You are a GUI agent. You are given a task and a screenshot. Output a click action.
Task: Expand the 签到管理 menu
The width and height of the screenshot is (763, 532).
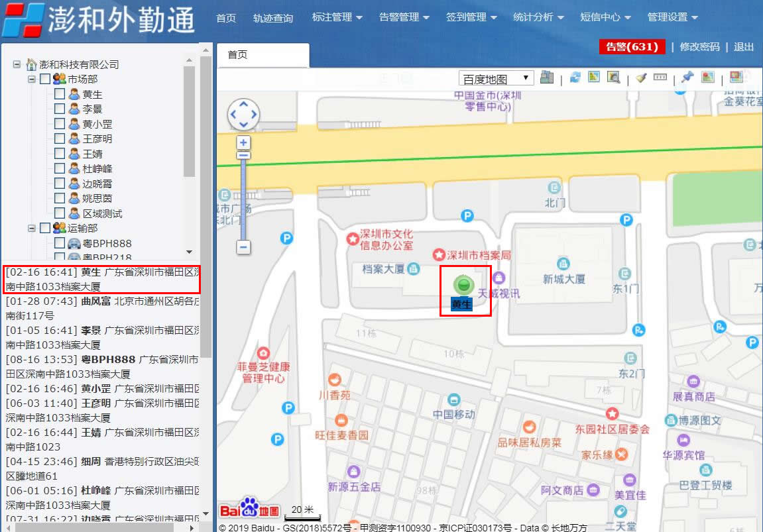[471, 17]
